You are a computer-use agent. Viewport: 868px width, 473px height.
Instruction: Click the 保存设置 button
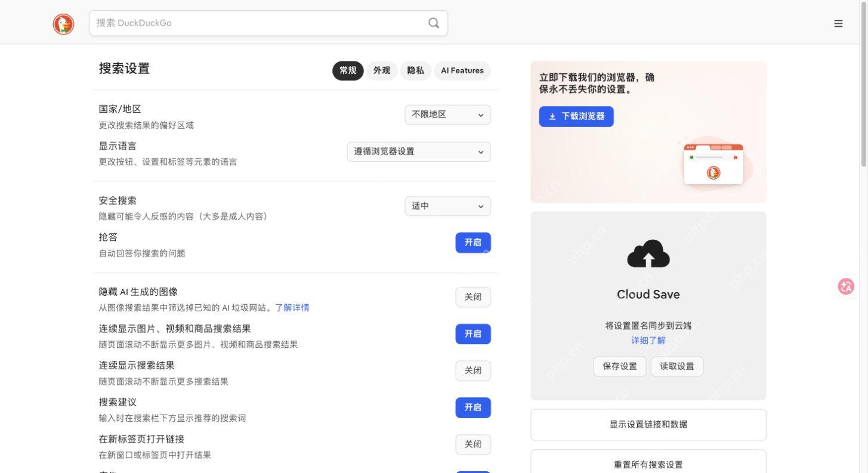pos(620,366)
